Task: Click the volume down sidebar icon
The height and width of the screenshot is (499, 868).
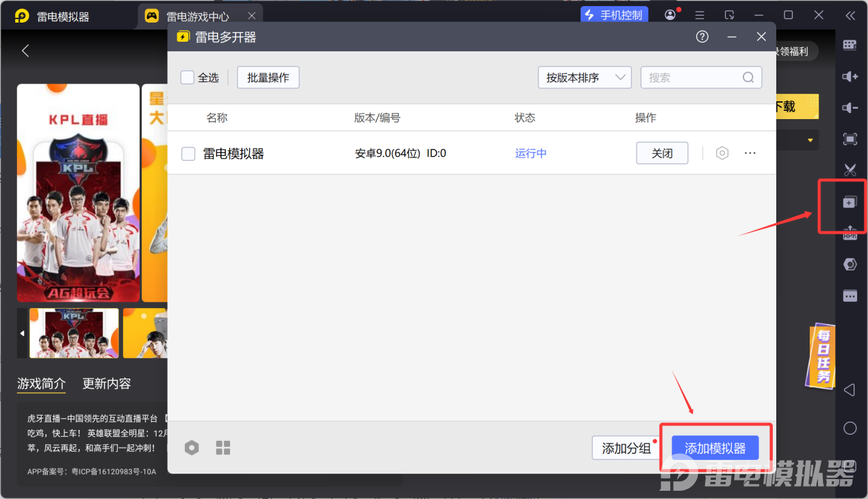Action: (x=850, y=108)
